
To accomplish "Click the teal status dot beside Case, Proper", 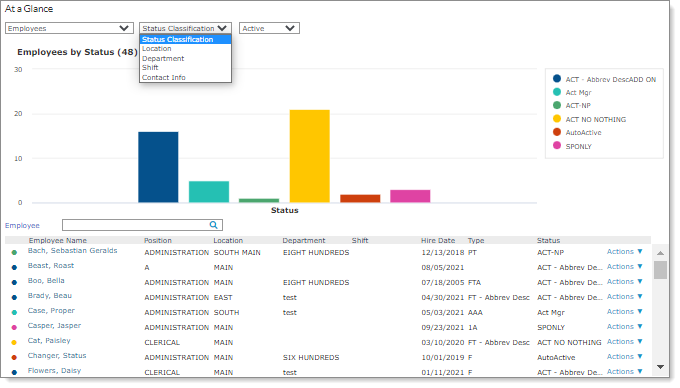I will tap(14, 313).
